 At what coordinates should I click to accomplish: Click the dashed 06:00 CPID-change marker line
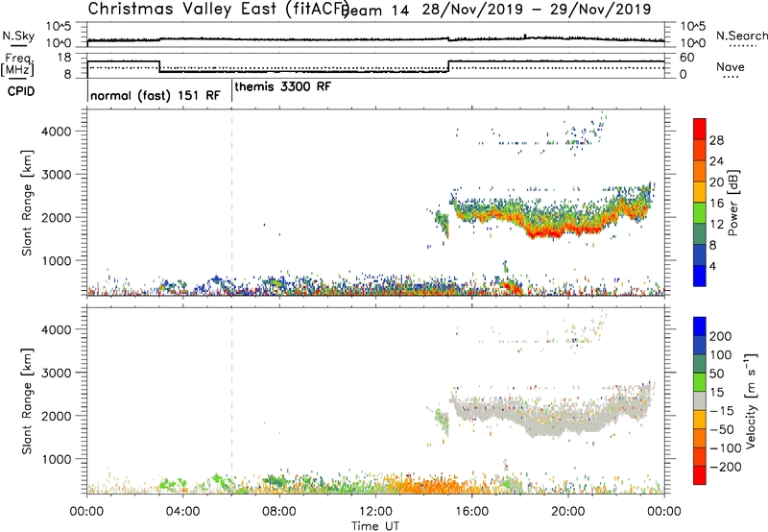[231, 201]
